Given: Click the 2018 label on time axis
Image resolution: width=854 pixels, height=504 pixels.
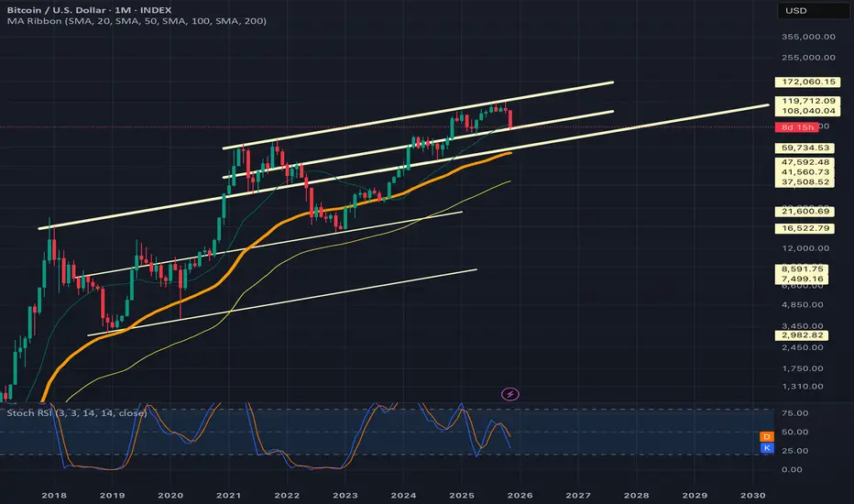Looking at the screenshot, I should coord(54,495).
